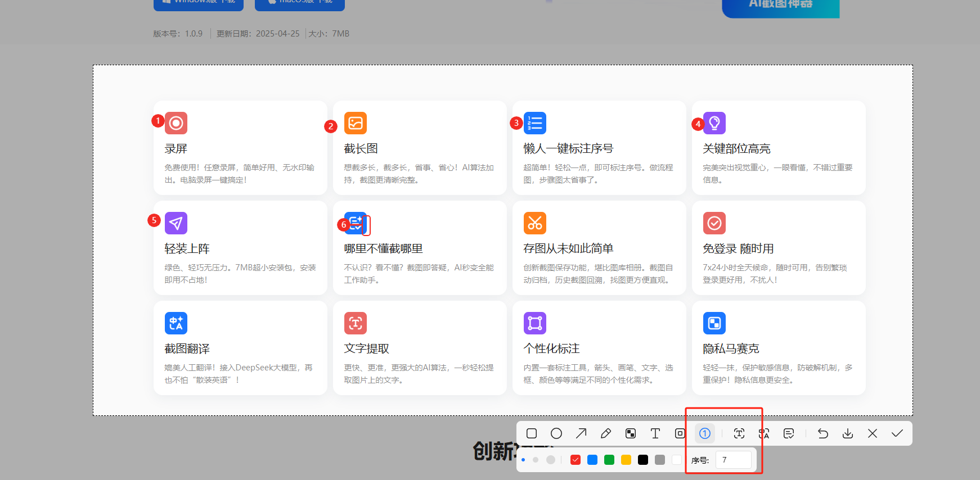
Task: Run OCR text extraction tool
Action: tap(739, 433)
